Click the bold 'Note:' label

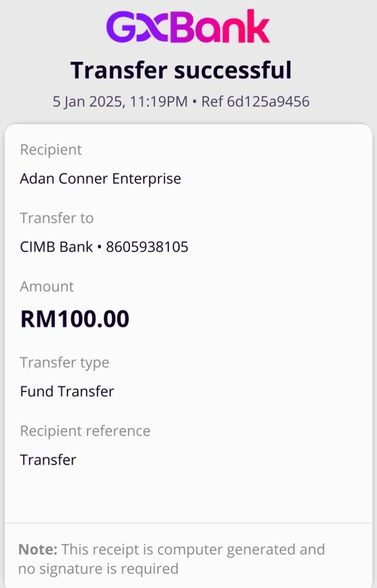point(38,549)
